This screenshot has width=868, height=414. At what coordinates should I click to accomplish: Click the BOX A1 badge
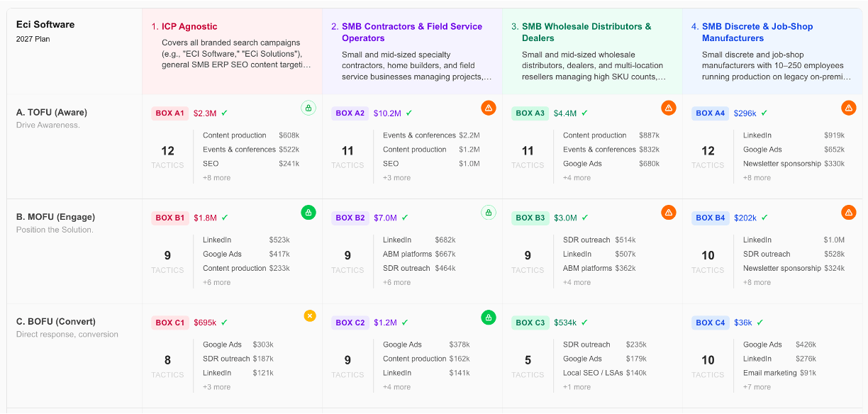[170, 113]
